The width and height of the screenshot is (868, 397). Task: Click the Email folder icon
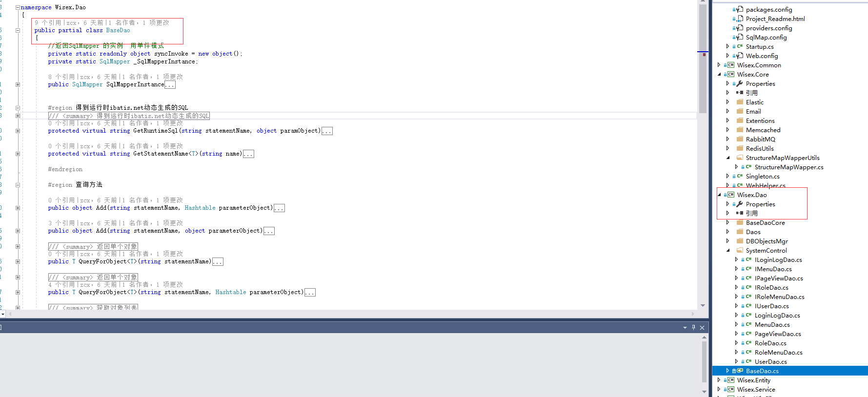740,111
